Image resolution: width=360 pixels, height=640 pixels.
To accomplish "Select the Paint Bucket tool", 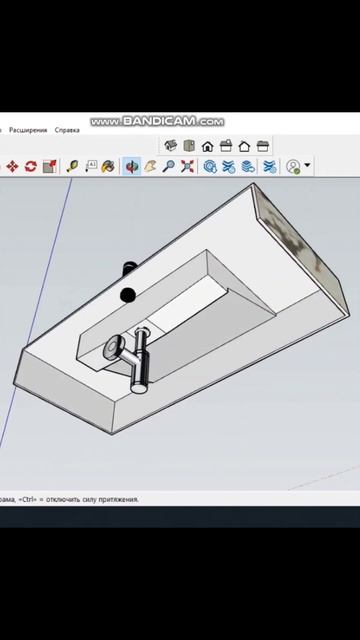I will (108, 167).
